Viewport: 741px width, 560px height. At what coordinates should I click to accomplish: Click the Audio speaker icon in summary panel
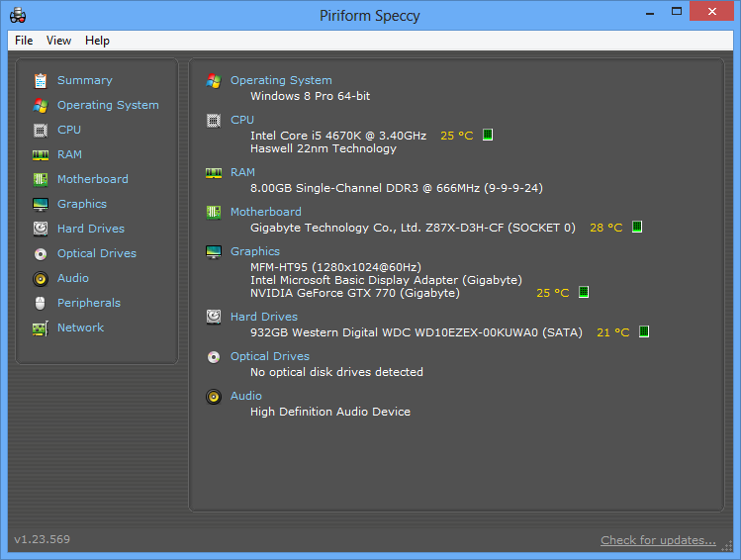point(214,397)
